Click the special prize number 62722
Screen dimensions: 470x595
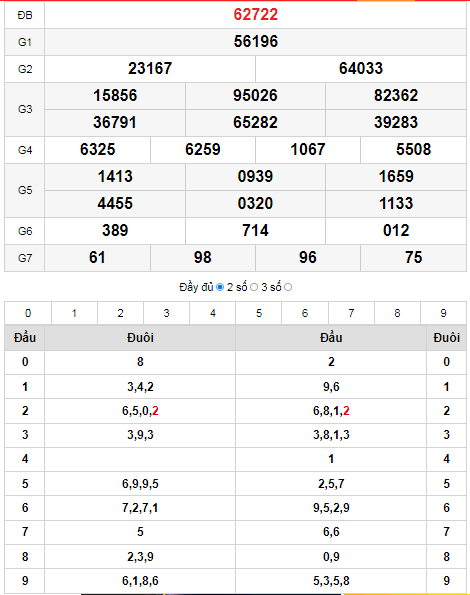(256, 15)
